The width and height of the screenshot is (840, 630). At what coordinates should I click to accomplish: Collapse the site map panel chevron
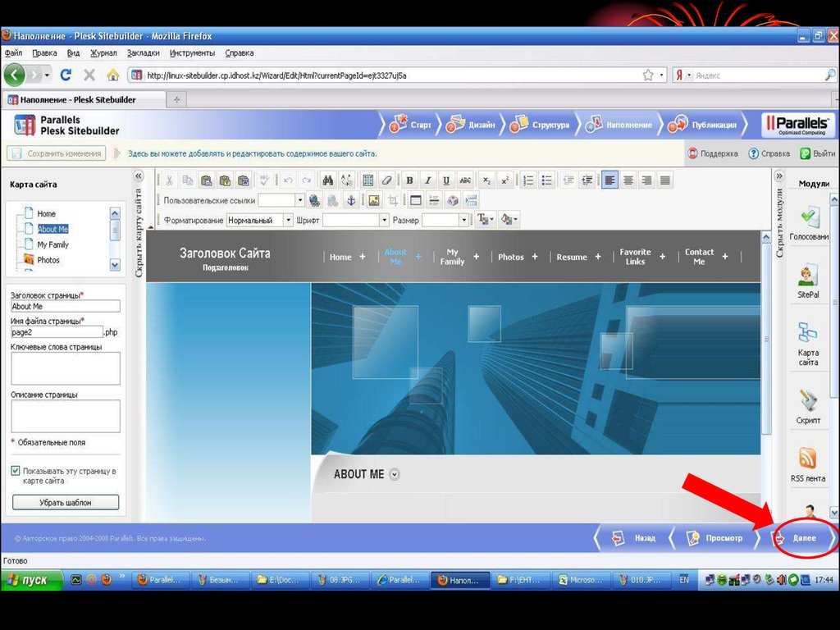(x=138, y=176)
